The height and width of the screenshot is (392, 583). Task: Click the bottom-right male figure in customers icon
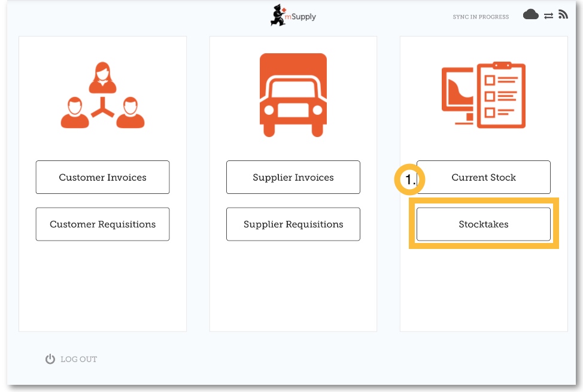130,113
